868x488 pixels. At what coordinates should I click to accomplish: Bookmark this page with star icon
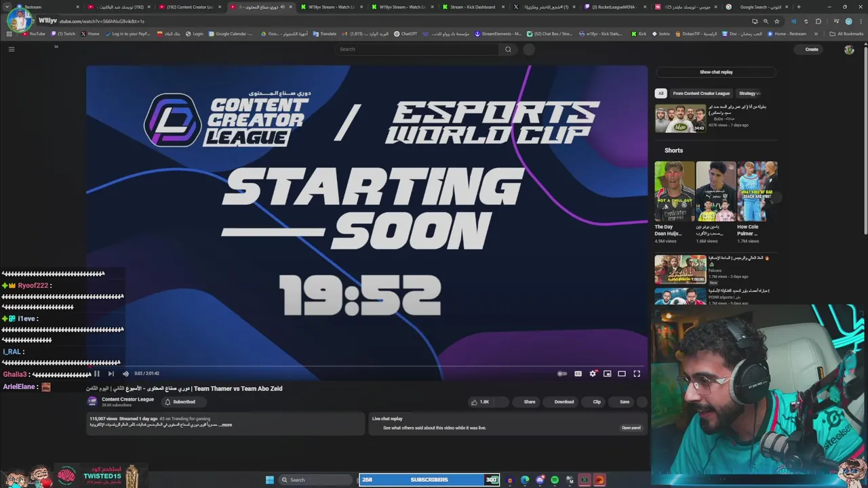777,21
